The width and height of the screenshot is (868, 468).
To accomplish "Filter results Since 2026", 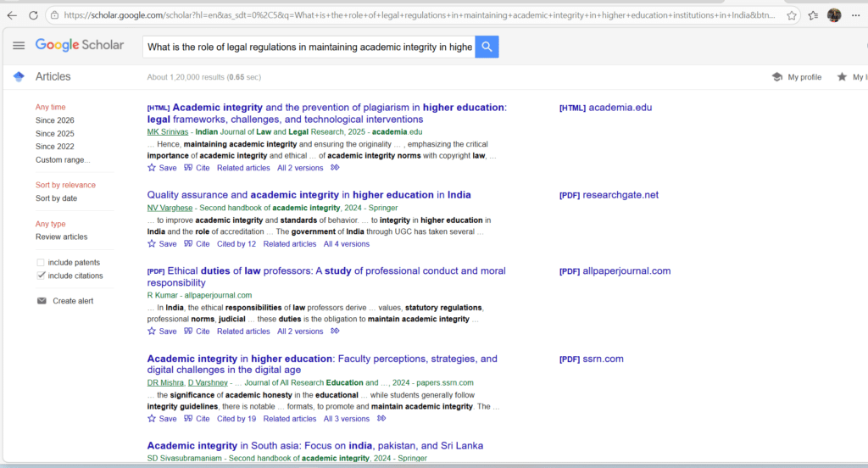I will [x=55, y=120].
